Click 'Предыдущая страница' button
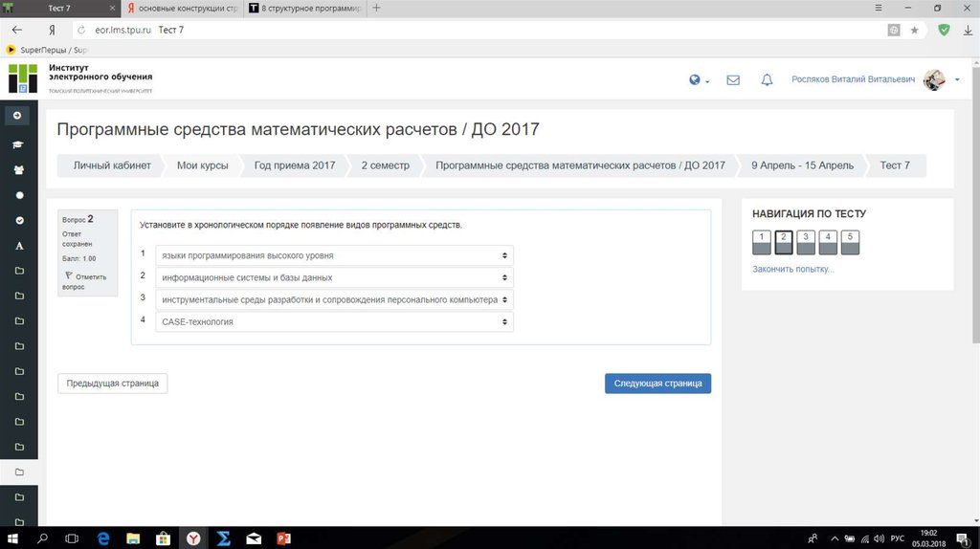Image resolution: width=980 pixels, height=549 pixels. point(113,384)
